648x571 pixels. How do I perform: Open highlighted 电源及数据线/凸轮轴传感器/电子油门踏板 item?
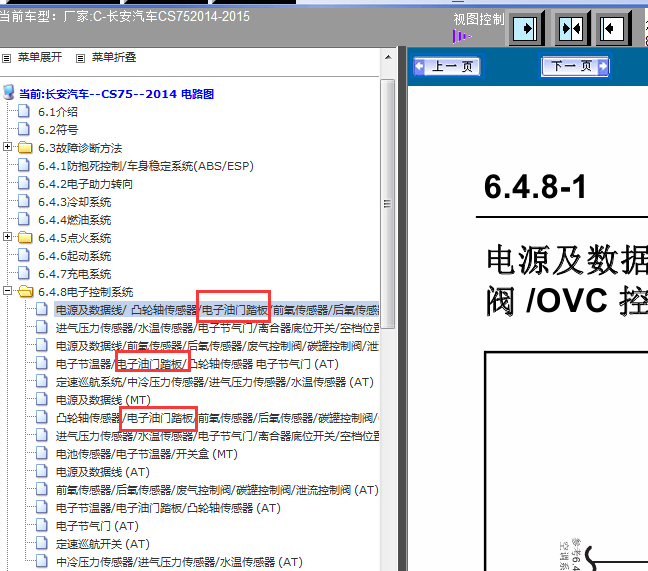point(217,310)
